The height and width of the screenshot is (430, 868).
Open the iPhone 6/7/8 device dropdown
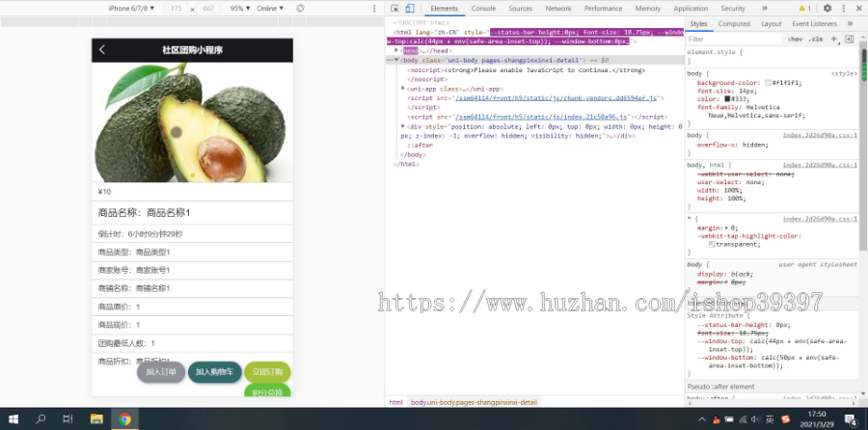(x=132, y=9)
